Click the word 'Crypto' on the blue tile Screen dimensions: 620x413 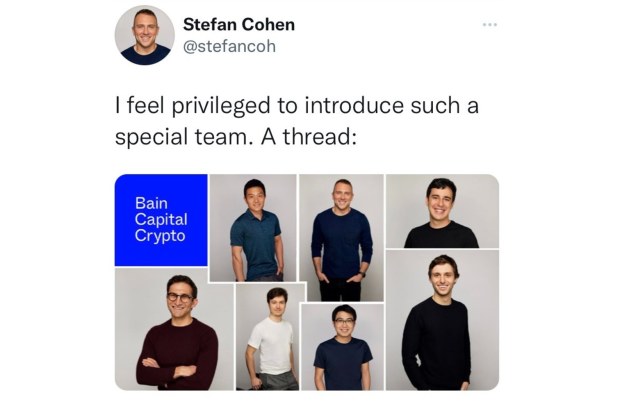pos(160,236)
